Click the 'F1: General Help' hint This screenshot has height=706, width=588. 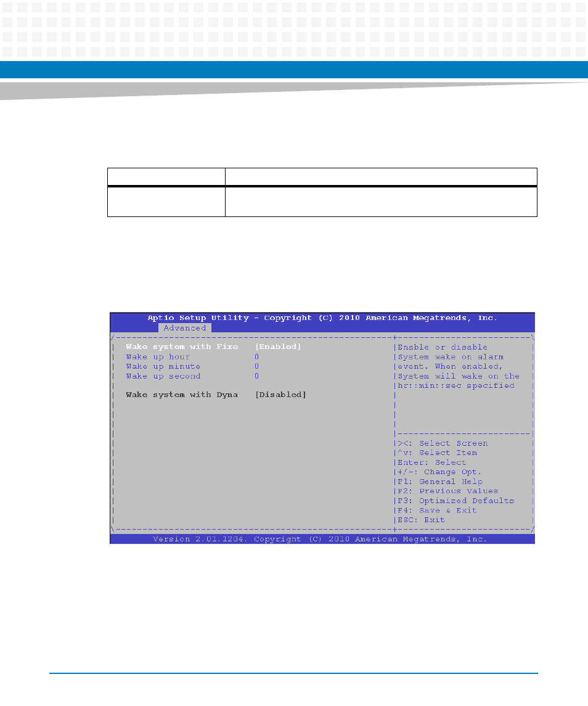[x=440, y=482]
